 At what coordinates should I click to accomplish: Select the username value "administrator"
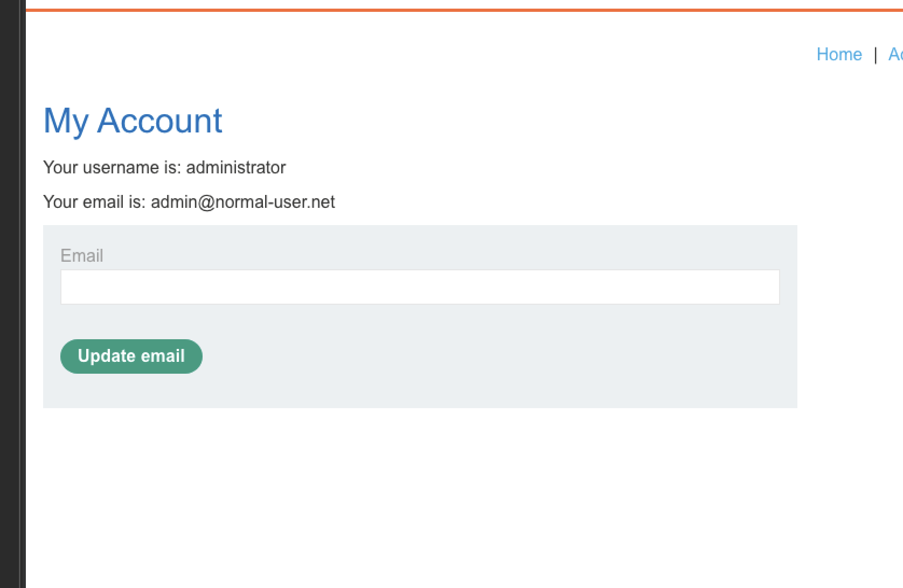236,167
